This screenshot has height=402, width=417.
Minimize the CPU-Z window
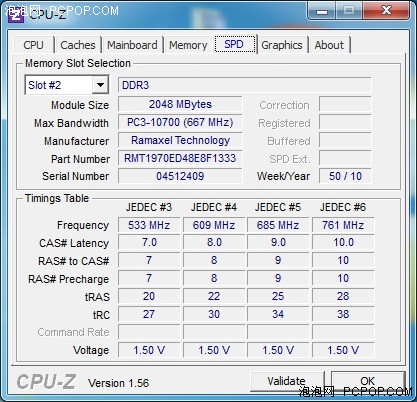point(322,11)
